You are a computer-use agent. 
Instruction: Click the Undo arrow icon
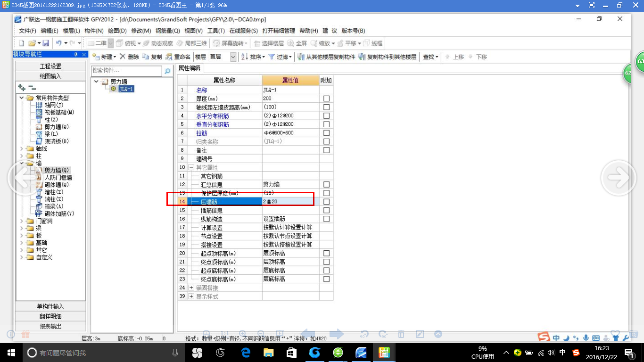tap(58, 43)
